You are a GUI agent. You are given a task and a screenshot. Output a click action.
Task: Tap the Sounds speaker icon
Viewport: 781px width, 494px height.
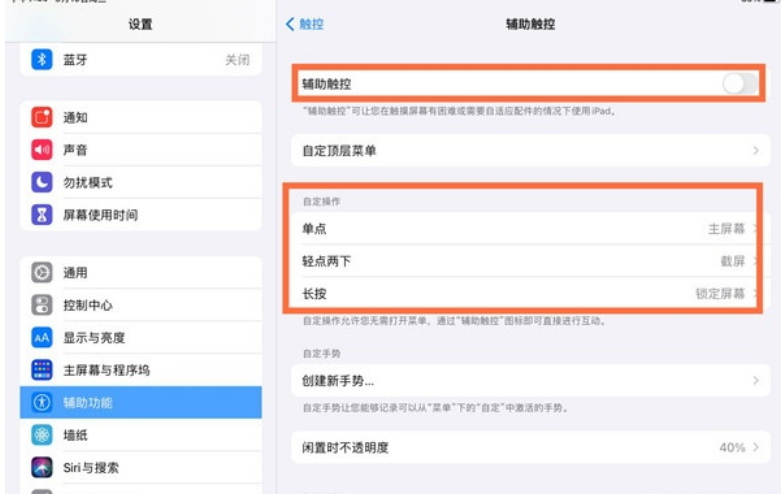pyautogui.click(x=42, y=150)
